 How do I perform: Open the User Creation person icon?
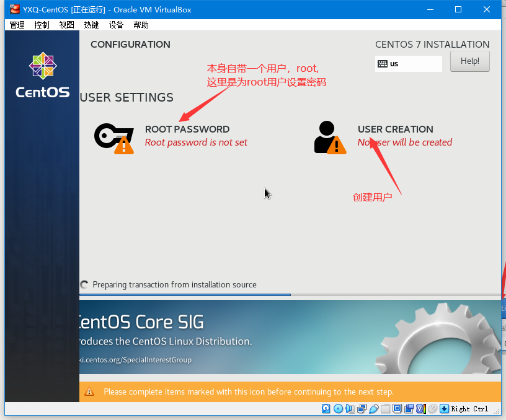(329, 137)
